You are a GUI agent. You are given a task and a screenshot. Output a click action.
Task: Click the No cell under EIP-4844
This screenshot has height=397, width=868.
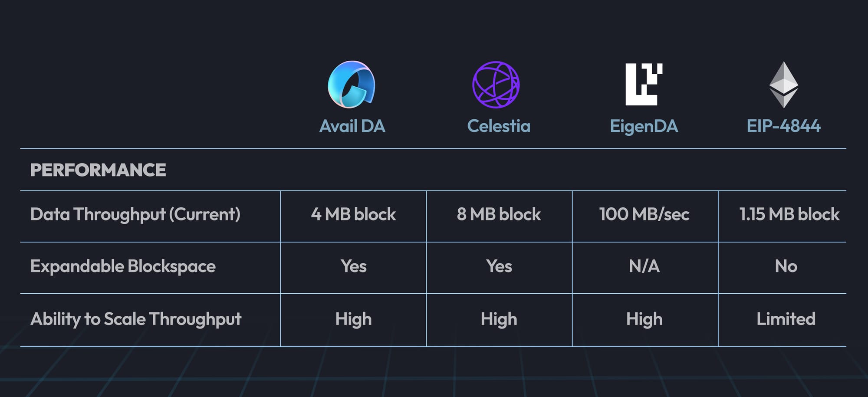pos(786,266)
